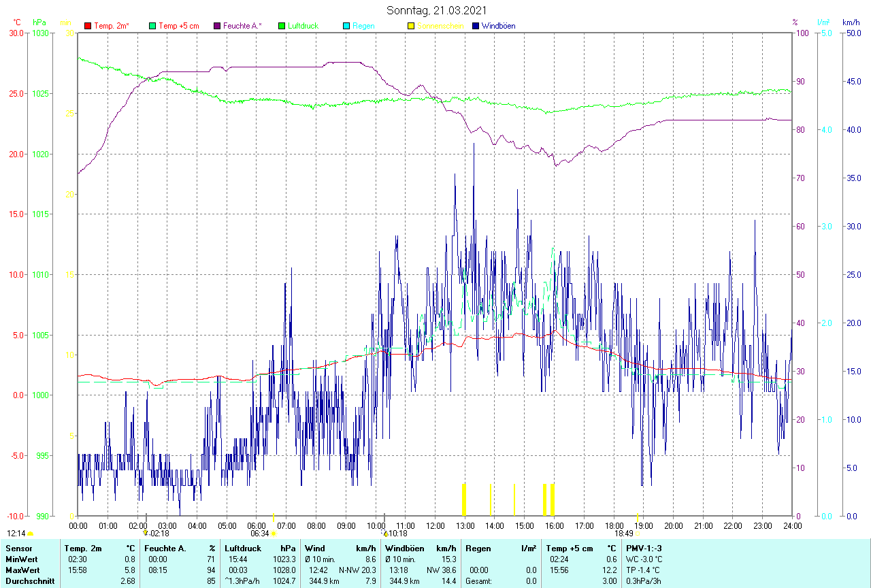Click the red °C axis unit label
Screen dimensions: 871x588
(x=17, y=22)
